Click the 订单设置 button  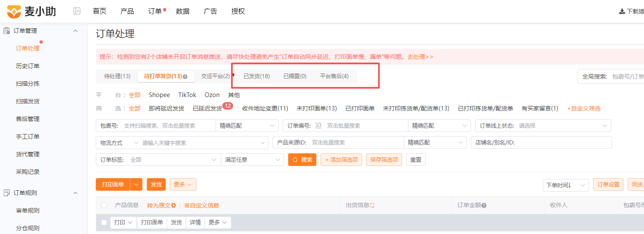click(608, 184)
